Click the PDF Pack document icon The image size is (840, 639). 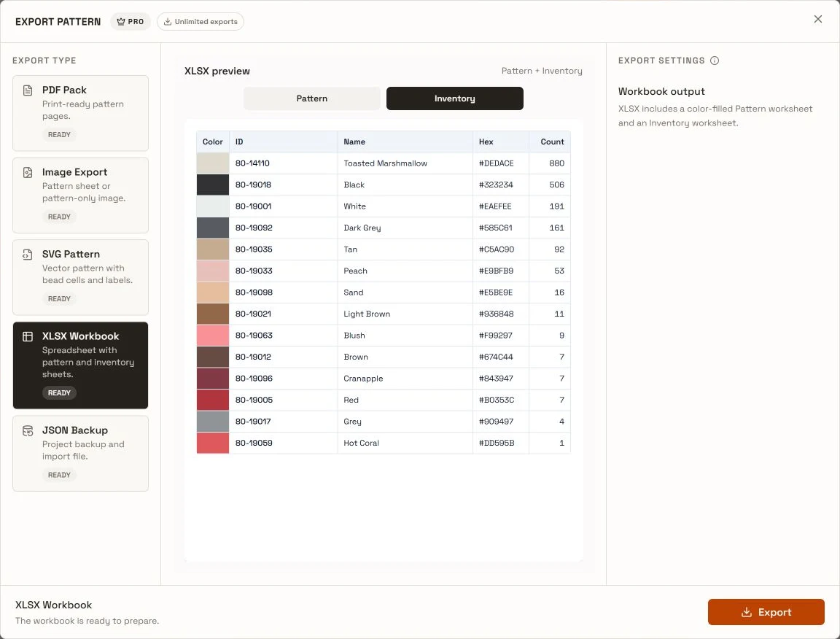(x=28, y=90)
